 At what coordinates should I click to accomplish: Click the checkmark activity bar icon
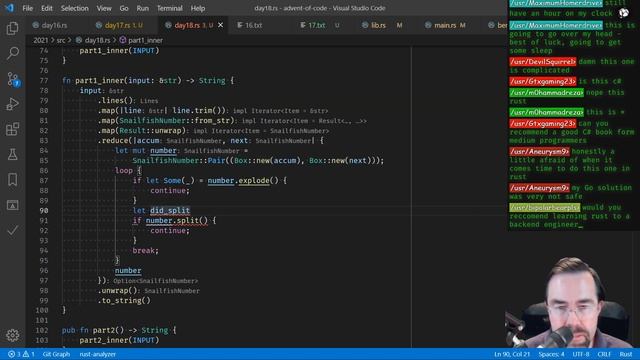coord(12,230)
